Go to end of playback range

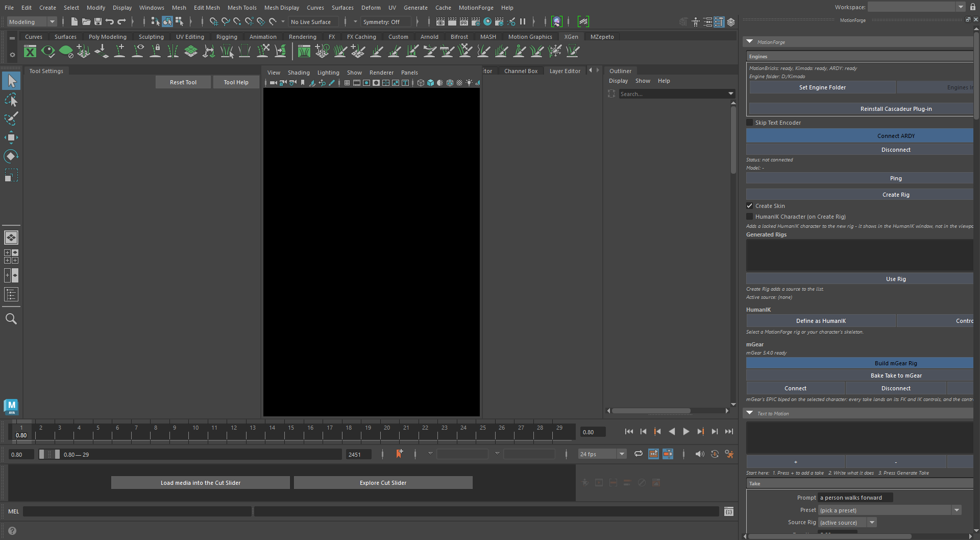tap(729, 432)
